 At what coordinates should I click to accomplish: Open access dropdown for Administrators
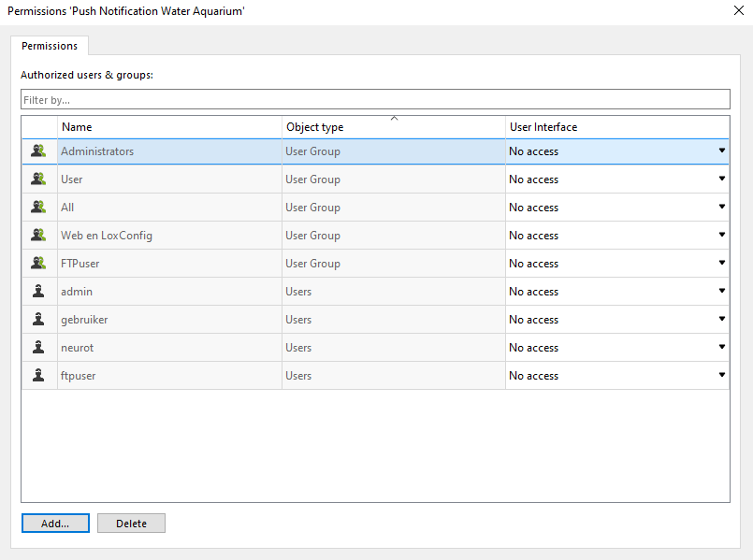(x=722, y=151)
